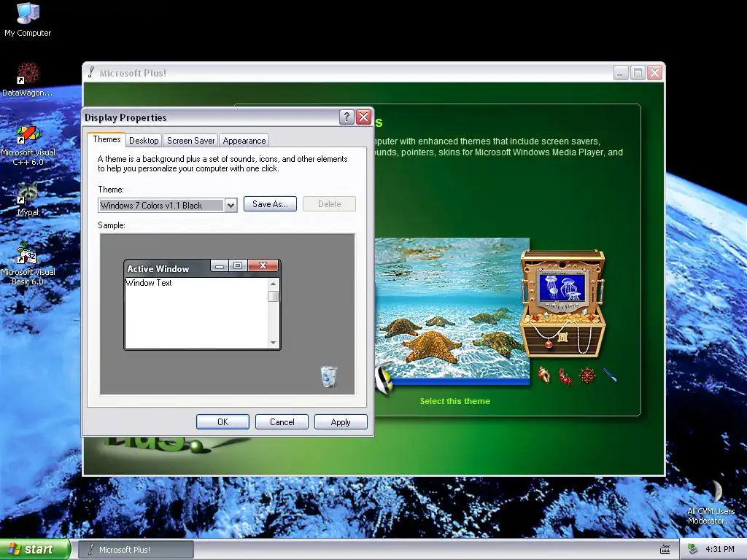Click the ship's wheel icon
The image size is (747, 560).
coord(587,376)
